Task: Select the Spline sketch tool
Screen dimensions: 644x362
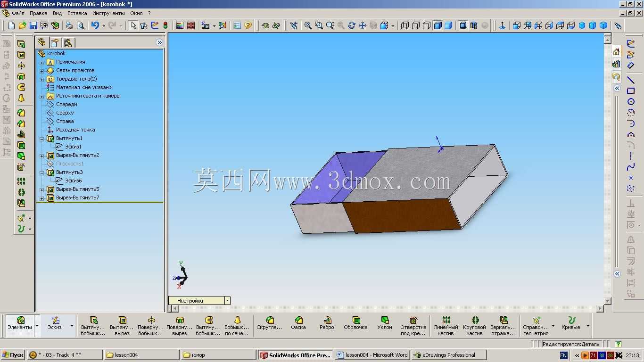Action: pyautogui.click(x=631, y=167)
